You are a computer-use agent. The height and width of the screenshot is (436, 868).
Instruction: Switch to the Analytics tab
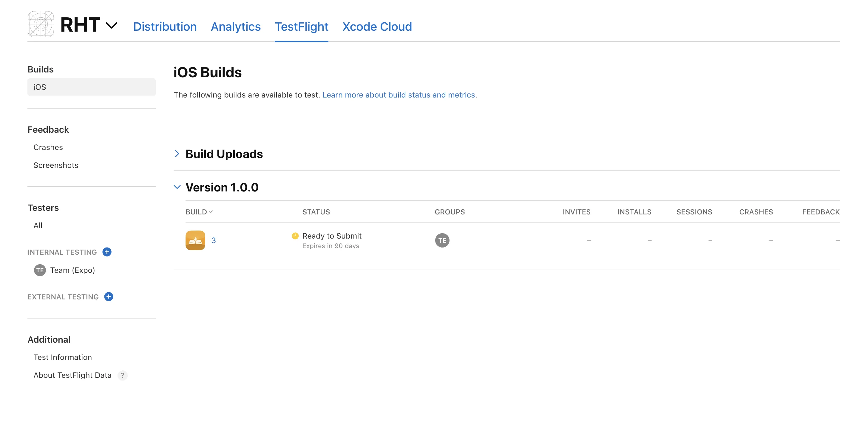[236, 26]
